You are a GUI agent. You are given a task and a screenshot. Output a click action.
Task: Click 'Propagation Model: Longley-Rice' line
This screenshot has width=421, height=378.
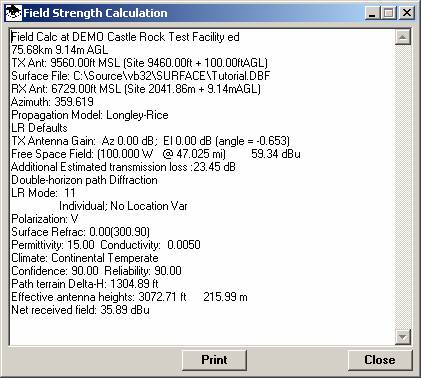90,115
